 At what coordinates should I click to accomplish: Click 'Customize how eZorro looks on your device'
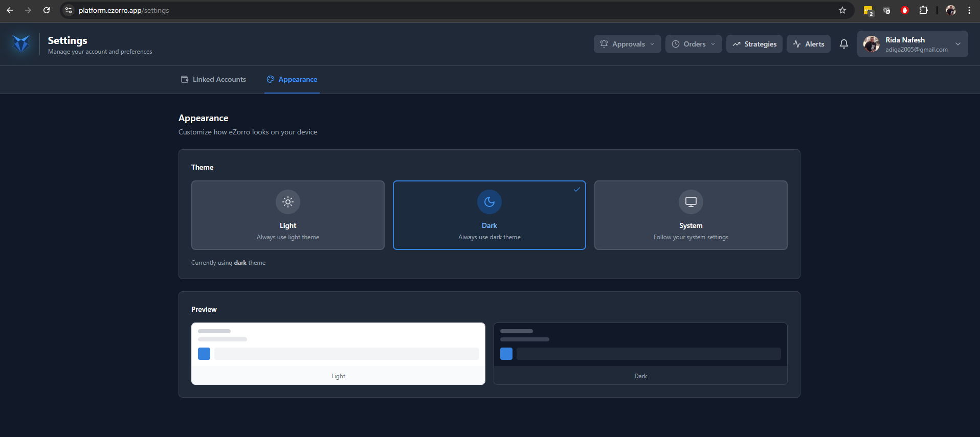pos(248,132)
